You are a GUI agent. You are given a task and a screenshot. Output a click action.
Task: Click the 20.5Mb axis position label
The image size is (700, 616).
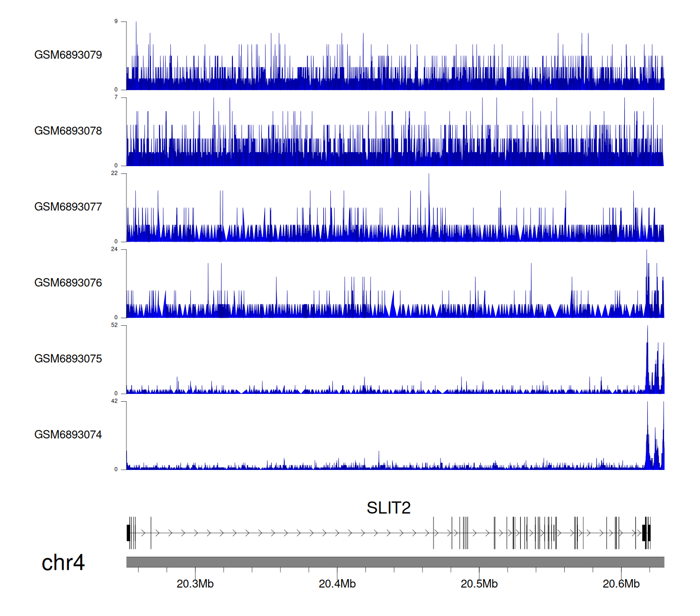coord(479,584)
